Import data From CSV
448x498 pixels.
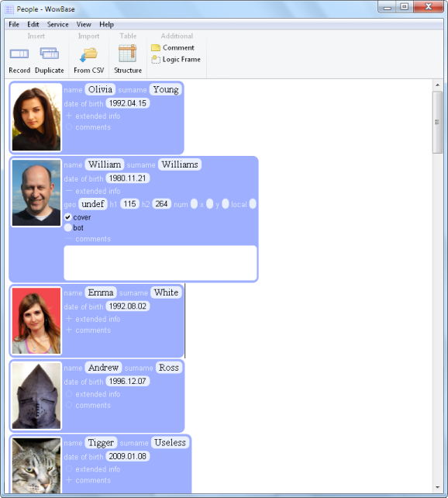click(89, 60)
